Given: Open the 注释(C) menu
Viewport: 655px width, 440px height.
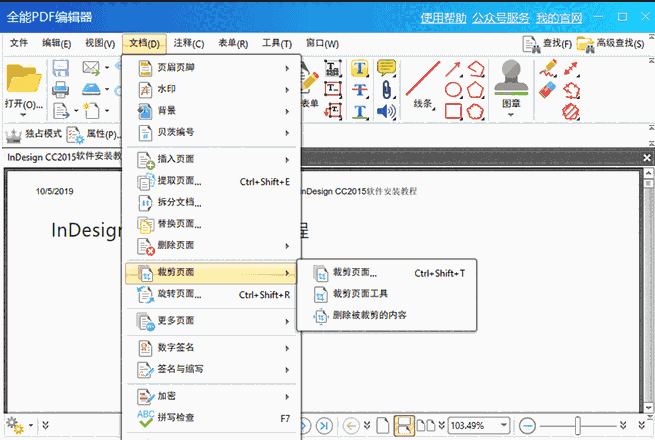Looking at the screenshot, I should 189,43.
